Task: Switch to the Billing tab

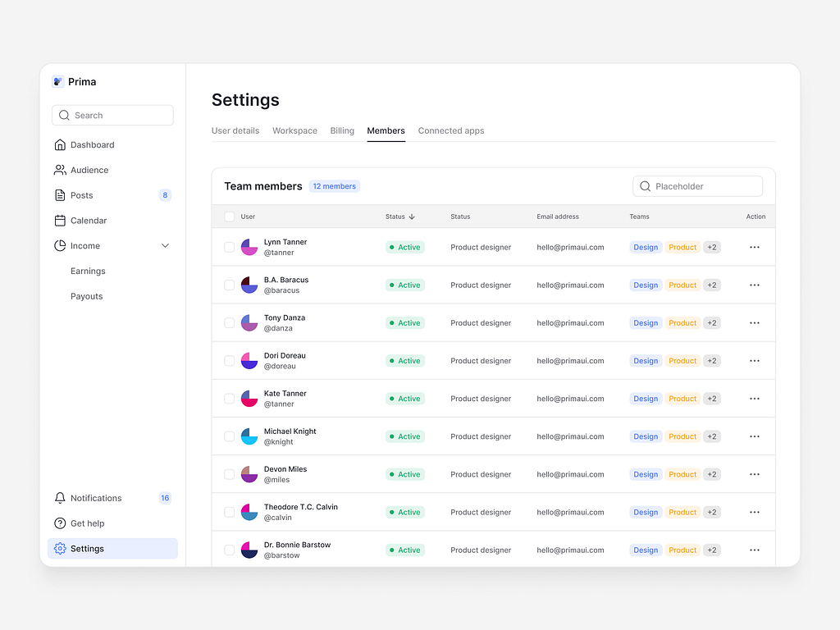Action: tap(342, 130)
